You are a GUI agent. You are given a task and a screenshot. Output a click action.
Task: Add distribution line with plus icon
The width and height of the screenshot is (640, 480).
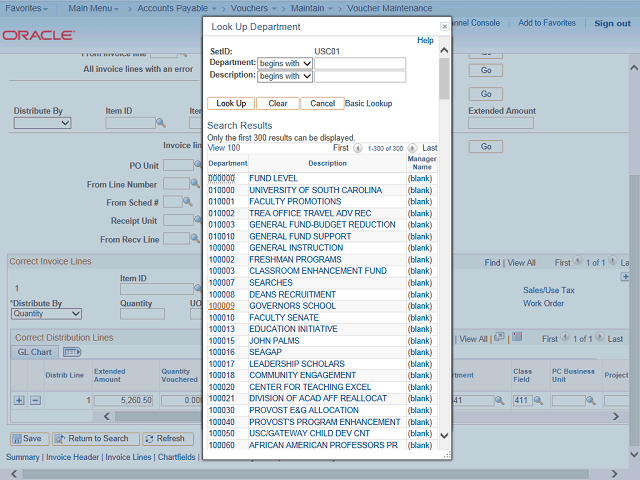(19, 400)
